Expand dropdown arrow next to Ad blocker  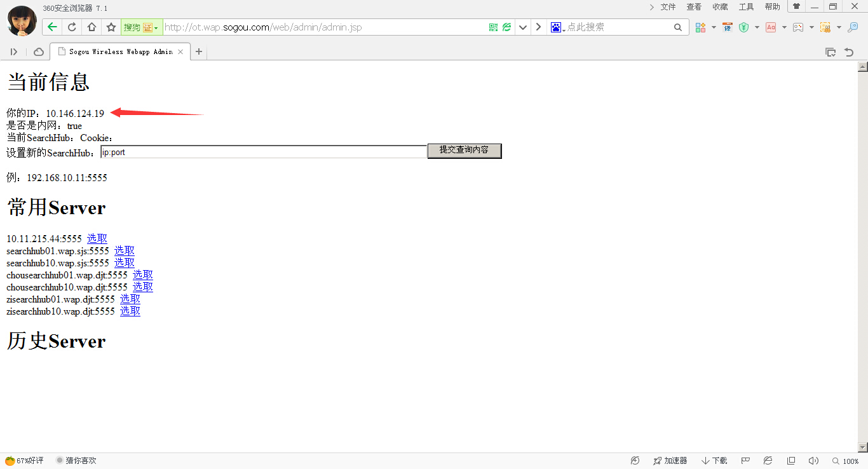[784, 27]
